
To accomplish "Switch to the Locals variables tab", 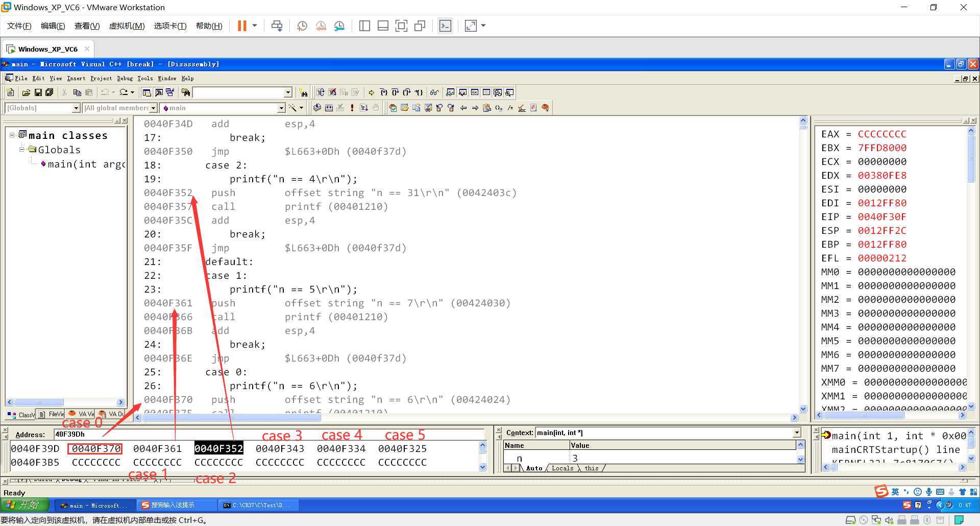I will click(x=562, y=468).
